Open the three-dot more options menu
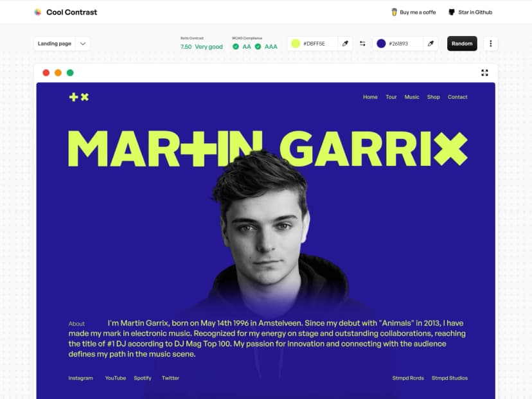 tap(491, 44)
